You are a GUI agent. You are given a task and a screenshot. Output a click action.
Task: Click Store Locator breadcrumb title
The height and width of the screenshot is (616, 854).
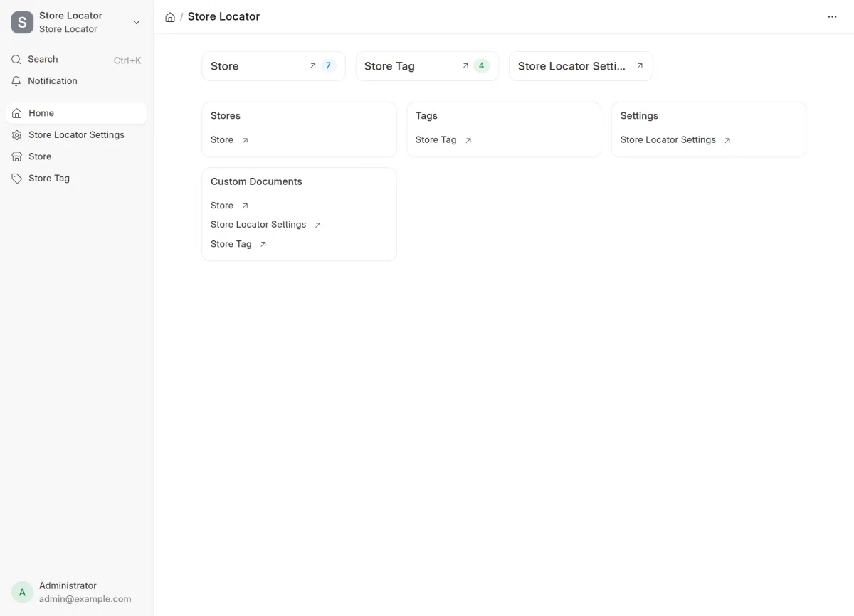coord(223,16)
